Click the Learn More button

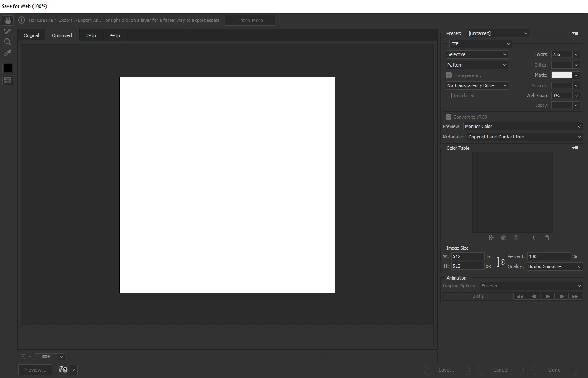point(250,20)
